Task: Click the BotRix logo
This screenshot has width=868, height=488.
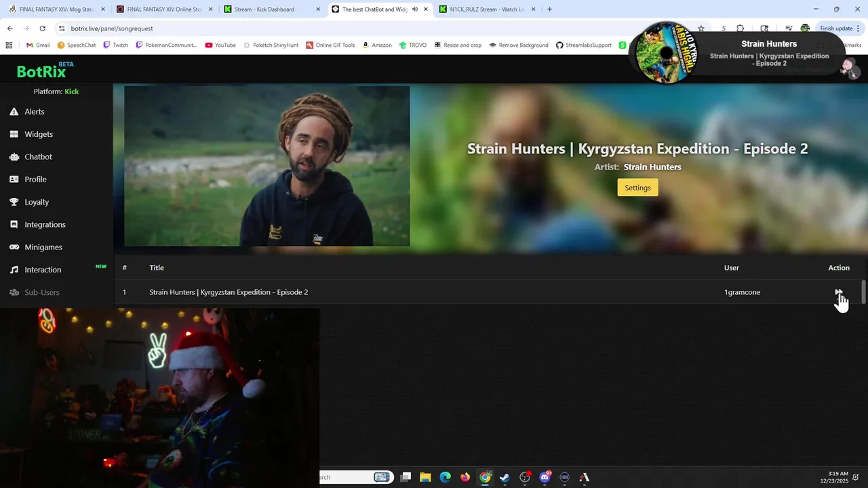Action: click(x=45, y=70)
